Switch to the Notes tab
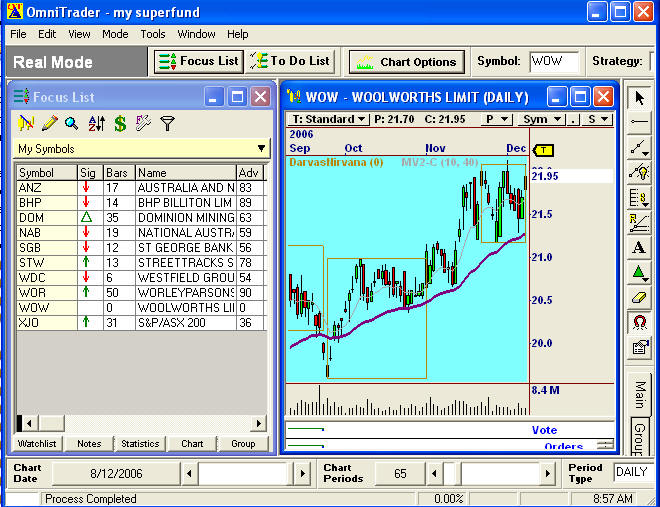The image size is (660, 507). click(89, 444)
